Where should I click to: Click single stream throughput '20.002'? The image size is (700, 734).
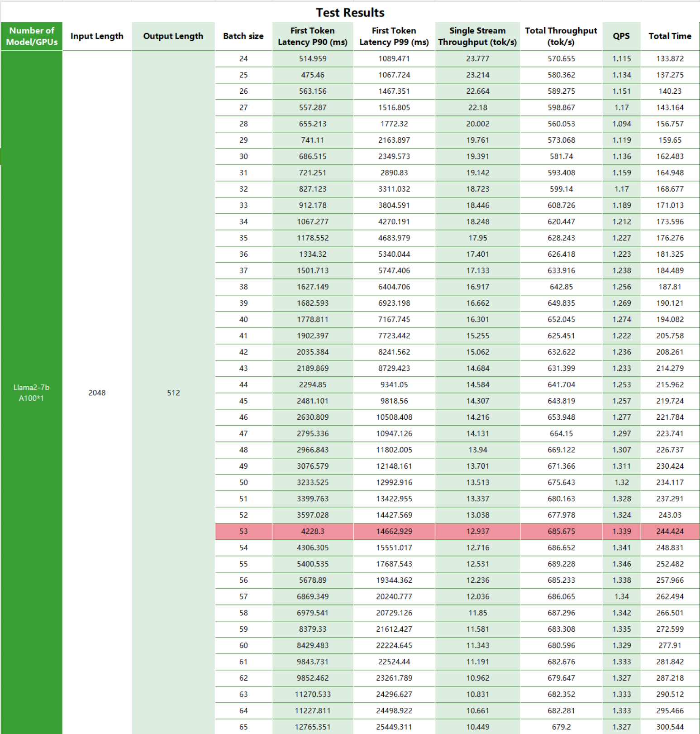pyautogui.click(x=477, y=124)
